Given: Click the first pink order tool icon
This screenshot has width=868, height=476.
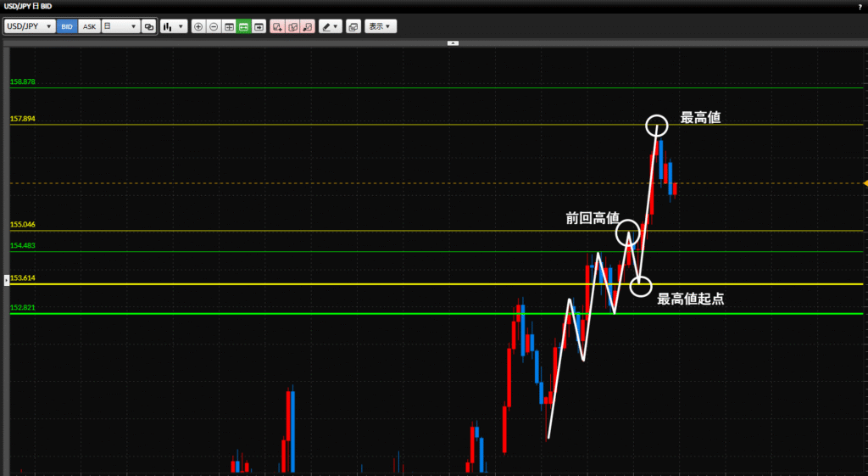Looking at the screenshot, I should point(278,26).
